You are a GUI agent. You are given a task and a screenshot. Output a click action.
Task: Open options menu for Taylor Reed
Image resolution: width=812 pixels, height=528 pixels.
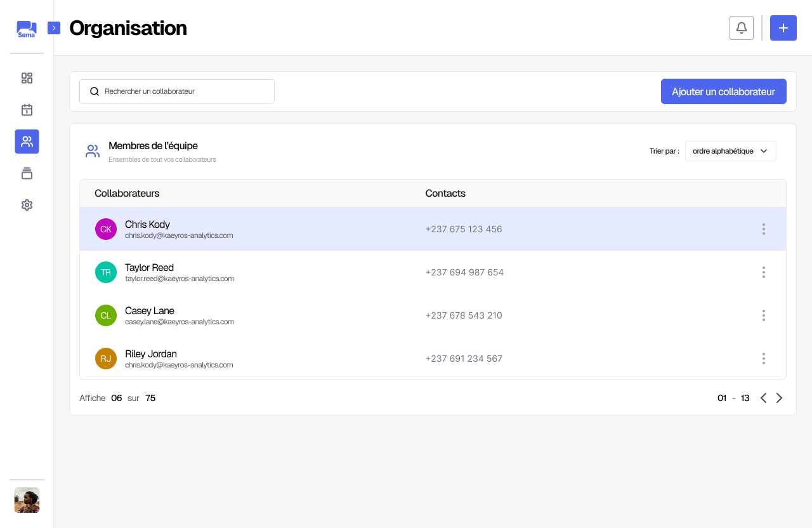(x=763, y=272)
